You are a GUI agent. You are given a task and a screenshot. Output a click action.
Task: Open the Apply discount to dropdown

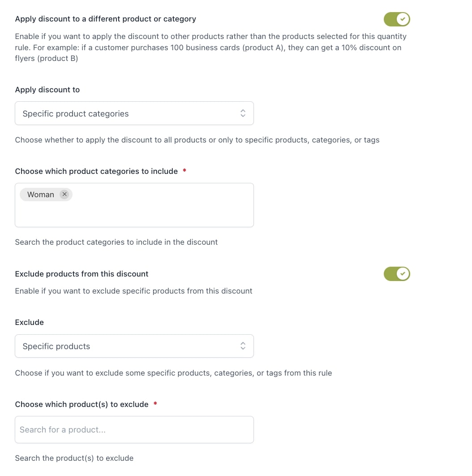point(134,113)
